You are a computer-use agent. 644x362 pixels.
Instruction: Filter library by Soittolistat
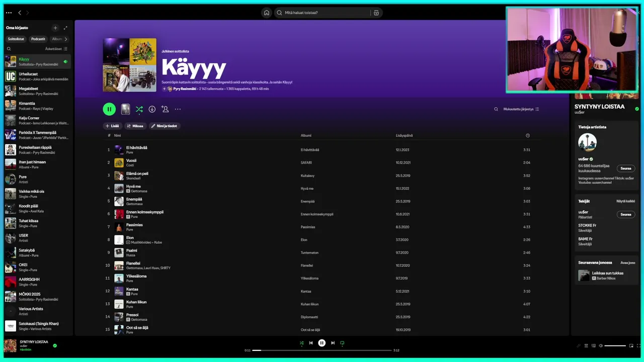pyautogui.click(x=16, y=39)
